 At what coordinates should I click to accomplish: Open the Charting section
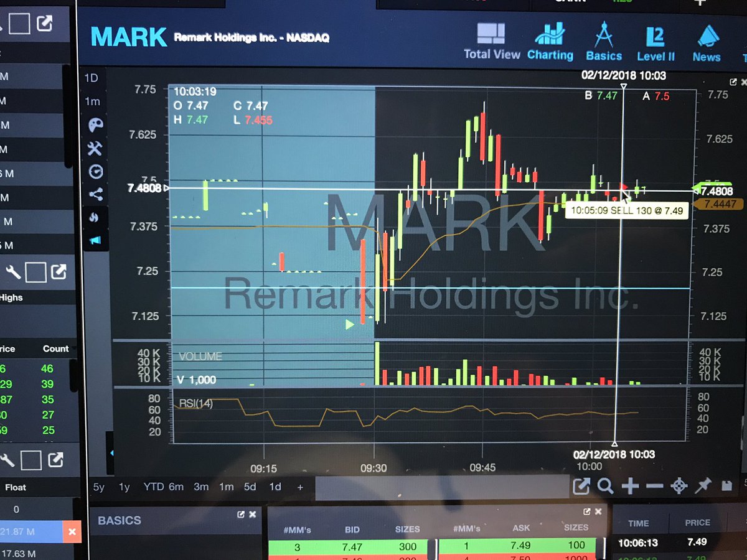550,42
